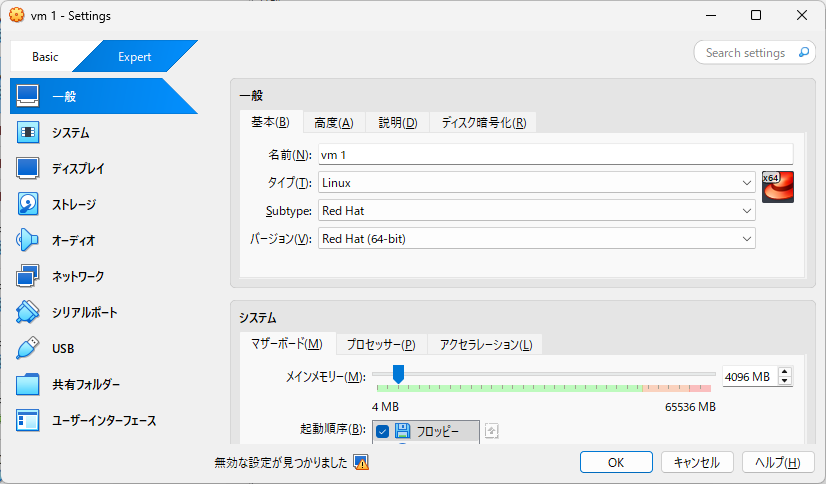Screen dimensions: 826x484
Task: Open the タイプ dropdown showing Linux
Action: point(536,183)
